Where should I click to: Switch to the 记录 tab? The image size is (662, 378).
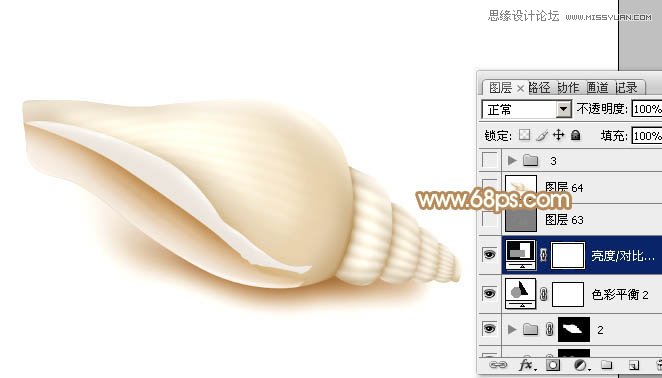(626, 88)
